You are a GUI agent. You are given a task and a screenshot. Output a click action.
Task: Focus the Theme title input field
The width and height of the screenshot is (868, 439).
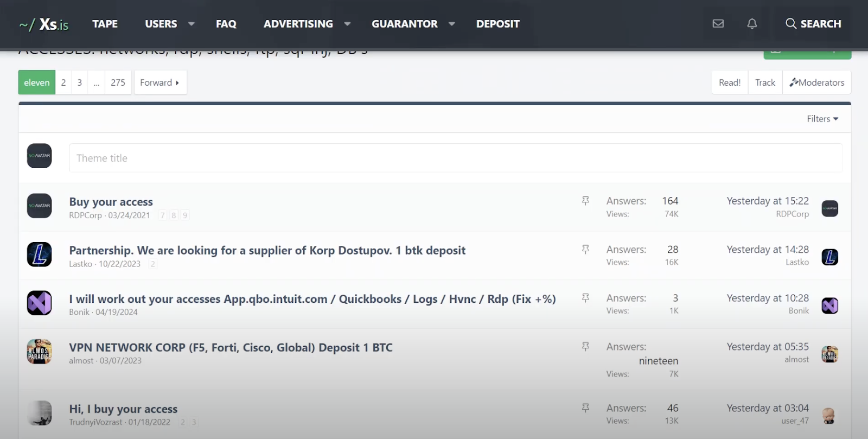[x=456, y=158]
